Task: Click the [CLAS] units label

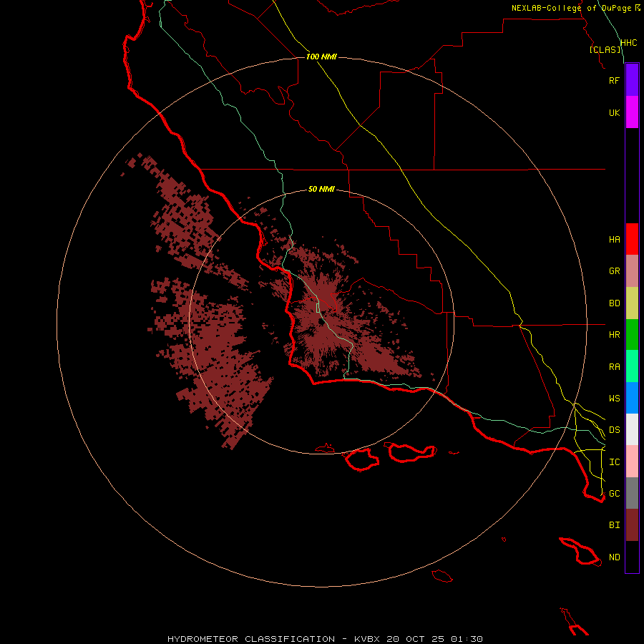Action: (x=605, y=49)
